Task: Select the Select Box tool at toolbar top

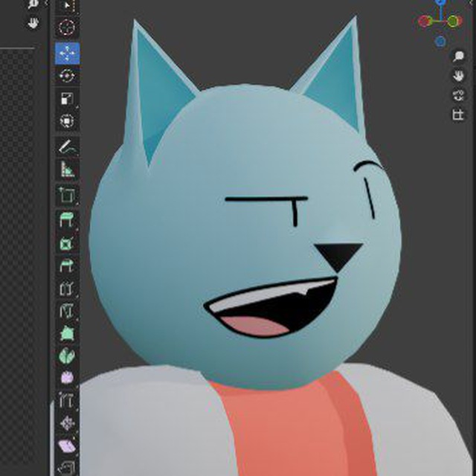Action: pyautogui.click(x=68, y=5)
